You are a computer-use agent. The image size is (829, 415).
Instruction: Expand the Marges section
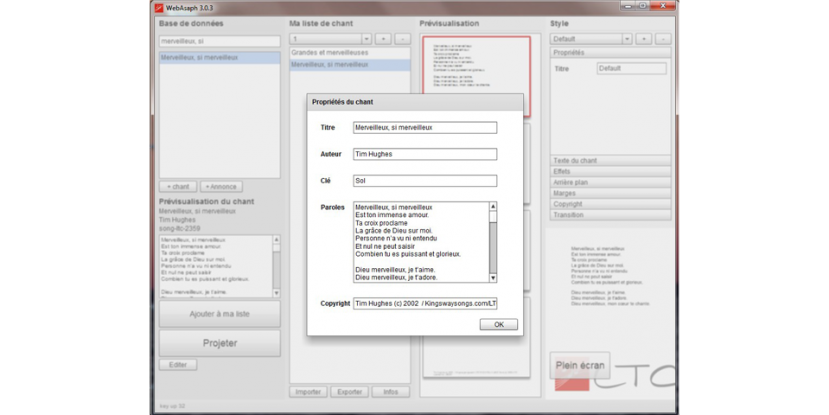pyautogui.click(x=610, y=193)
